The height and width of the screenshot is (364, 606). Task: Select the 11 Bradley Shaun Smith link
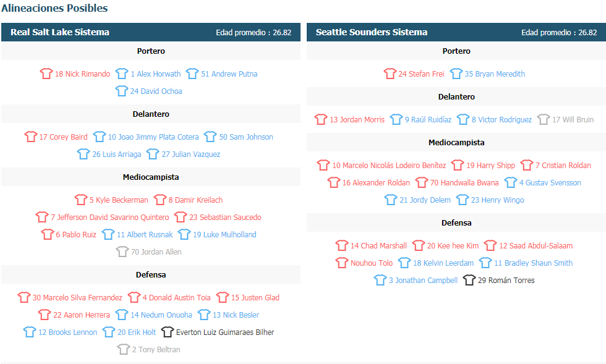coord(533,263)
